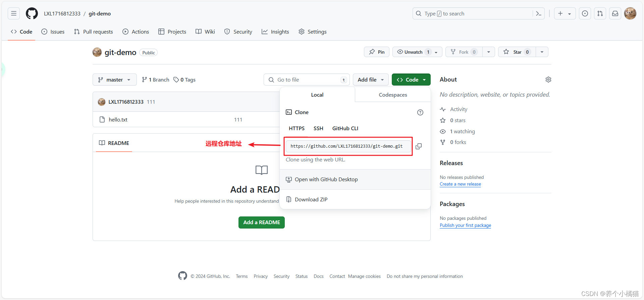Image resolution: width=644 pixels, height=300 pixels.
Task: Click the footer GitHub logo
Action: point(182,276)
